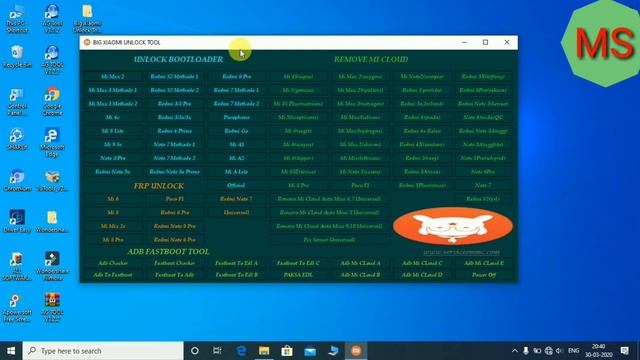Click the Adb Checker button
The width and height of the screenshot is (640, 360).
coord(113,263)
